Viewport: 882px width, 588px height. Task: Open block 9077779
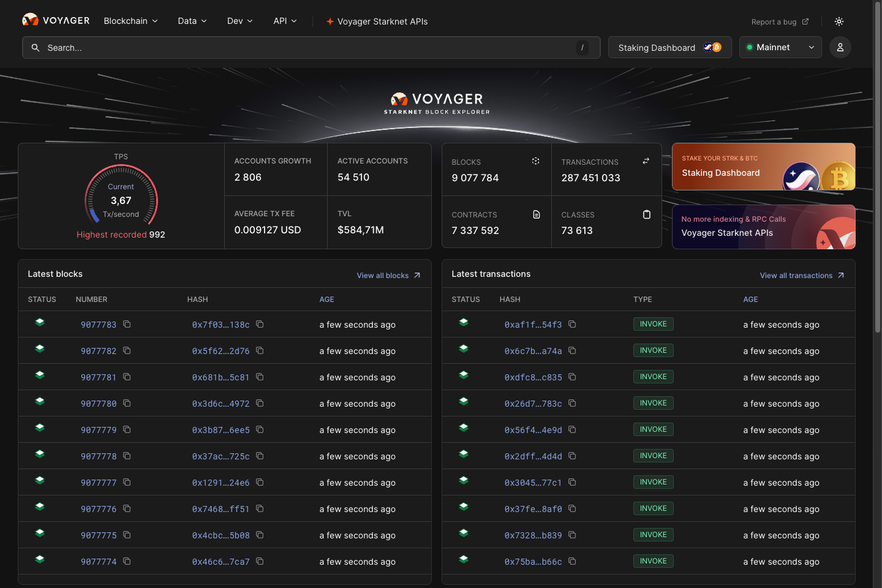tap(99, 430)
